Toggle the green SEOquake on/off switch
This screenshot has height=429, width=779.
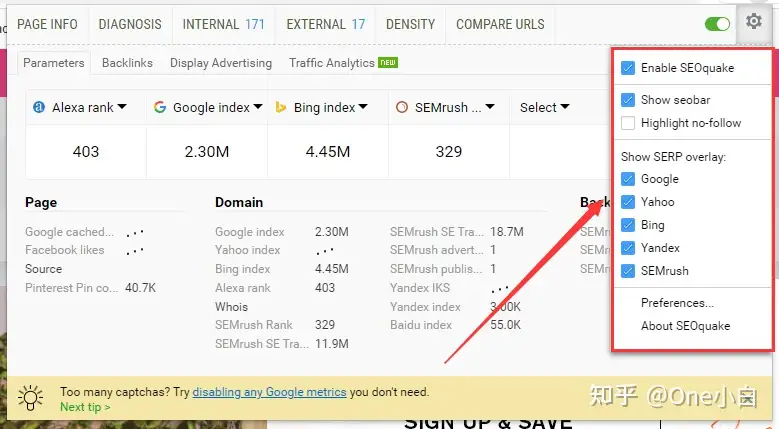pos(717,24)
